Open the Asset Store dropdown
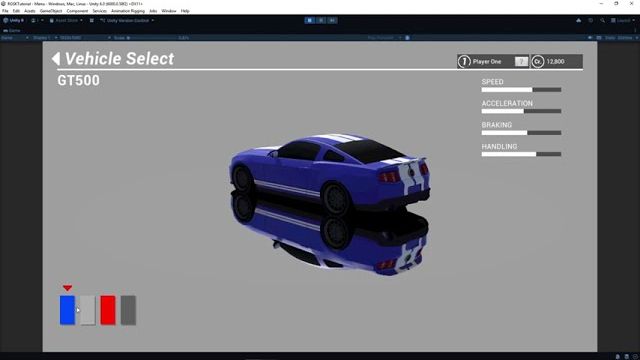Viewport: 640px width, 360px height. pos(66,20)
